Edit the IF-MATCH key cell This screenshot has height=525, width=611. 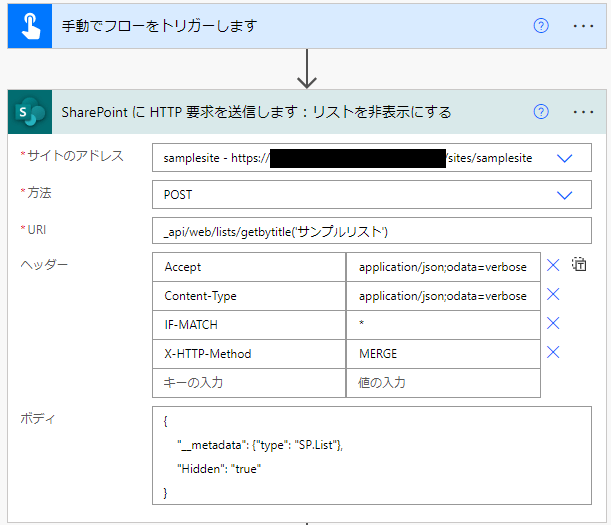249,325
